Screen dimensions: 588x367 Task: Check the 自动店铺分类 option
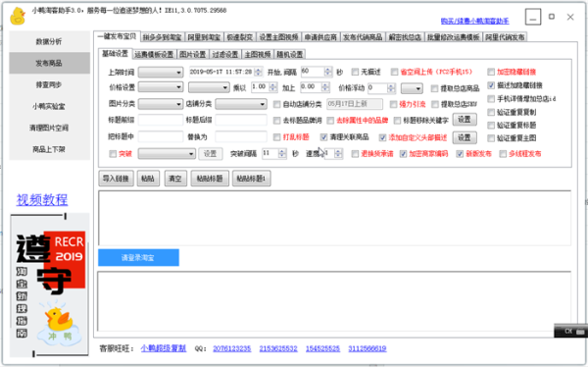[x=276, y=104]
